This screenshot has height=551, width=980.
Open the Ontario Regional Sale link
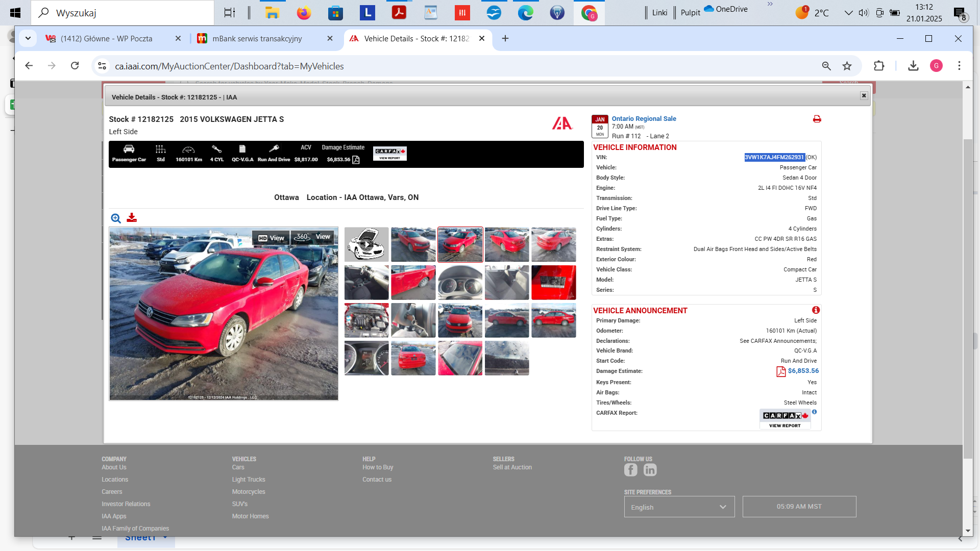644,119
